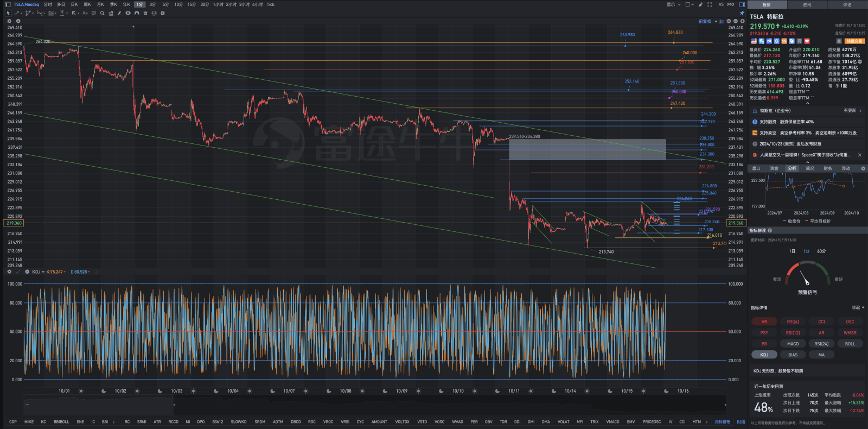Click the US flag market icon

click(754, 41)
